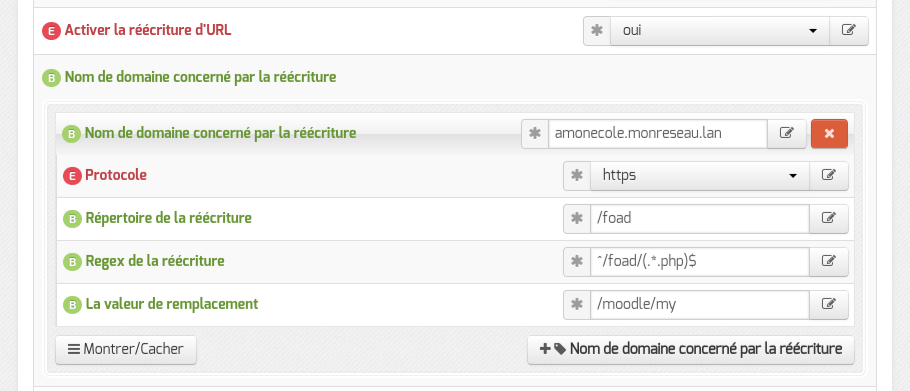Screen dimensions: 910x391
Task: Click edit icon for Protocole https
Action: click(829, 176)
